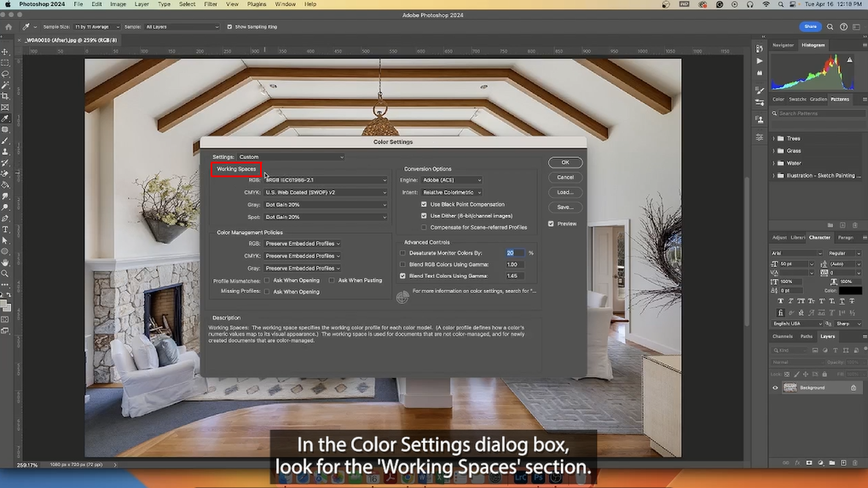Select the Eyedropper tool

5,118
